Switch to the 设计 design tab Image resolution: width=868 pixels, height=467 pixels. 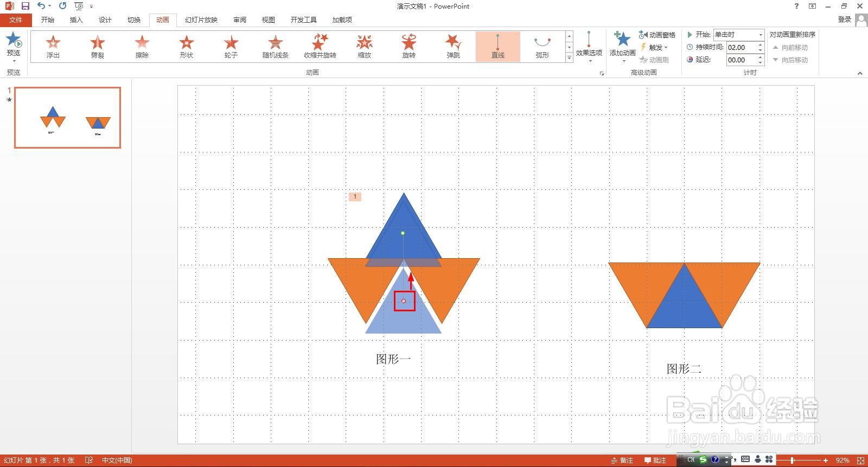point(105,20)
